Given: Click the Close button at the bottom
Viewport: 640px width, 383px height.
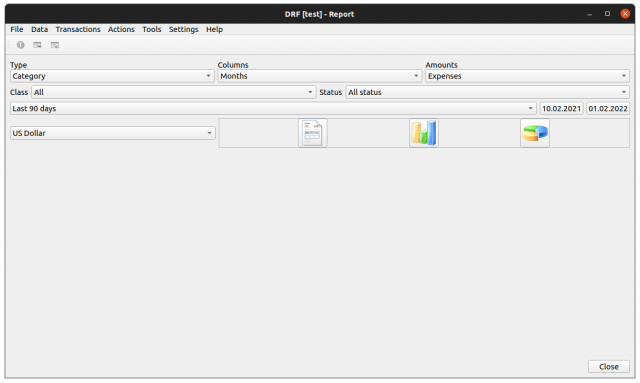Looking at the screenshot, I should (x=609, y=367).
